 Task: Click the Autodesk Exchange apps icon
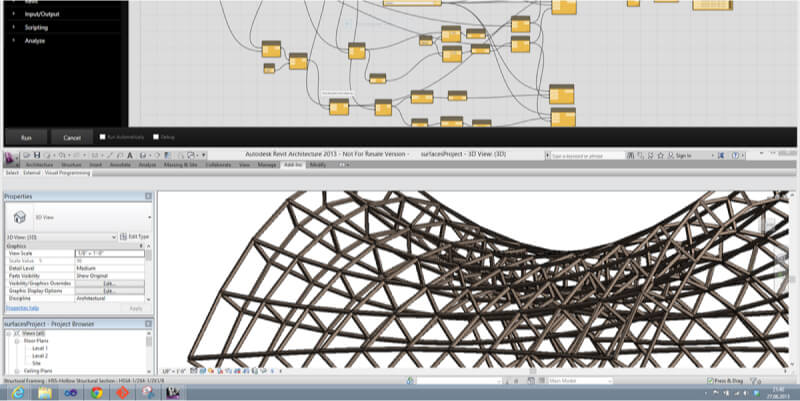pyautogui.click(x=721, y=155)
